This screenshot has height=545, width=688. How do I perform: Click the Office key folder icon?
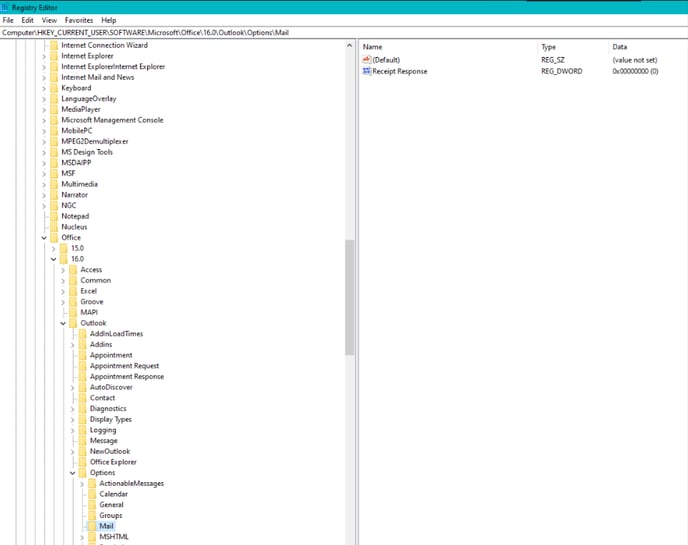[54, 238]
